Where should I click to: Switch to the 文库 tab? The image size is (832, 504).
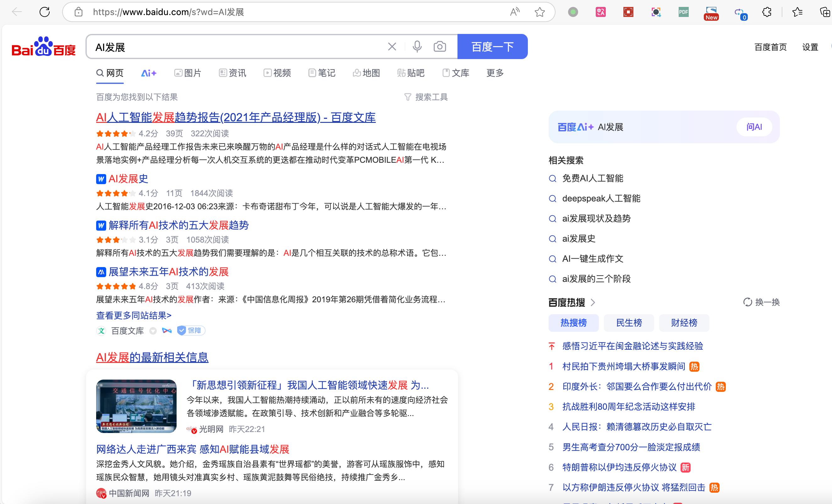coord(456,73)
